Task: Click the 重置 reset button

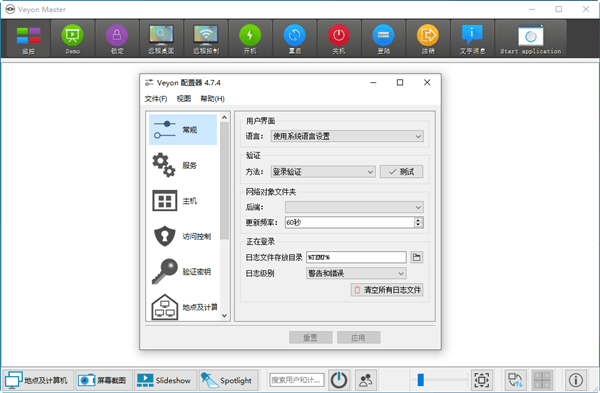Action: pyautogui.click(x=310, y=338)
